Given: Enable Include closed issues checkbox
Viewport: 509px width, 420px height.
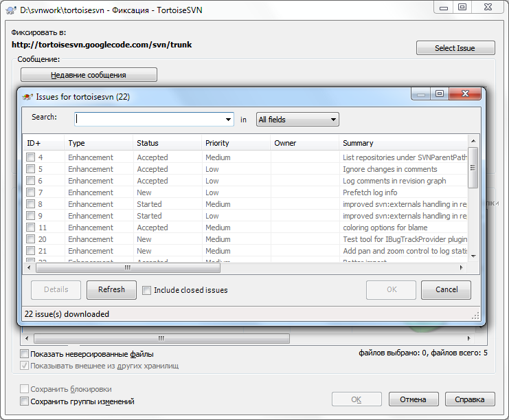Looking at the screenshot, I should [x=147, y=290].
